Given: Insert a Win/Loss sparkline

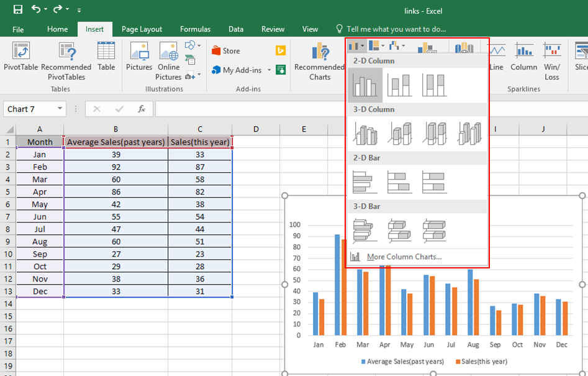Looking at the screenshot, I should pos(552,61).
